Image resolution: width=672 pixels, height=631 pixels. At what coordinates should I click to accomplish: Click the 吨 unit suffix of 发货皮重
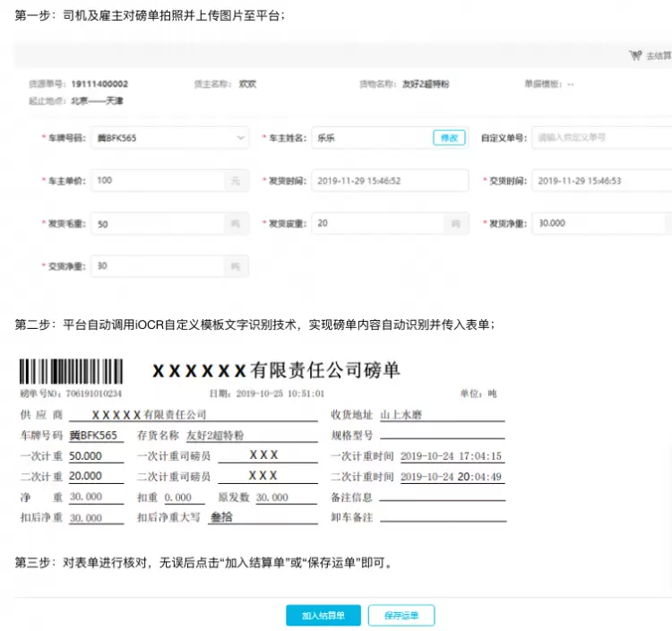456,223
